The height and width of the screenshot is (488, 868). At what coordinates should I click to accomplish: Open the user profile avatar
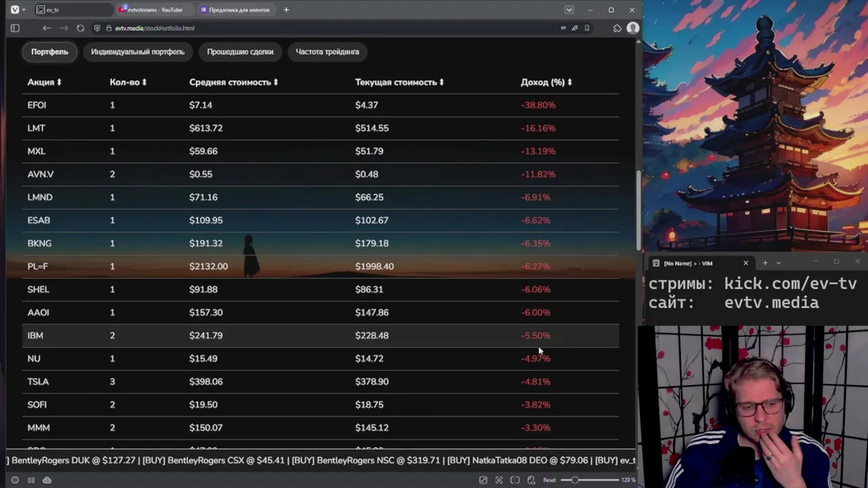click(x=633, y=28)
